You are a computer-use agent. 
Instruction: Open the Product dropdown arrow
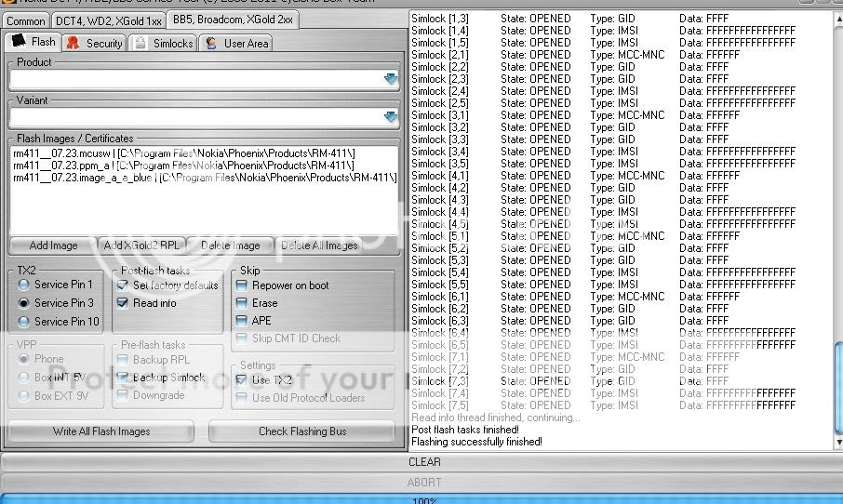point(391,80)
